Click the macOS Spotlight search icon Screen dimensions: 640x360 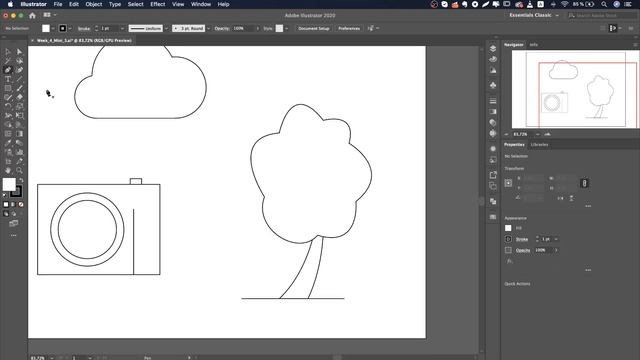pyautogui.click(x=604, y=4)
